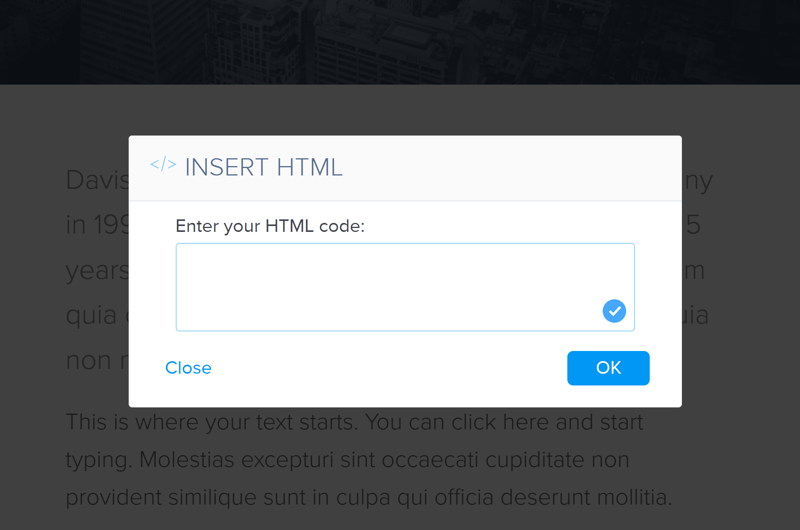Image resolution: width=800 pixels, height=530 pixels.
Task: Click the "Enter your HTML code:" label
Action: pyautogui.click(x=270, y=226)
